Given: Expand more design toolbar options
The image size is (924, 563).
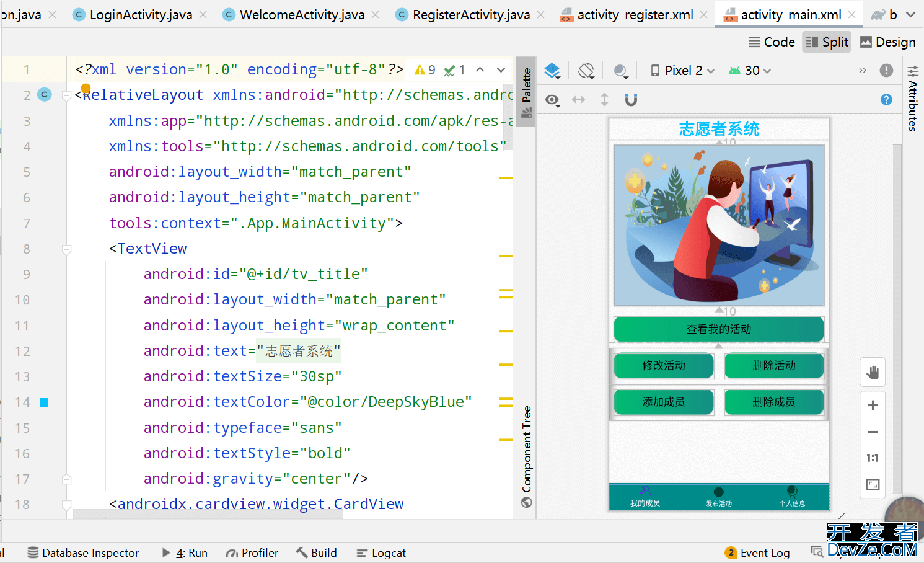Looking at the screenshot, I should (x=863, y=71).
